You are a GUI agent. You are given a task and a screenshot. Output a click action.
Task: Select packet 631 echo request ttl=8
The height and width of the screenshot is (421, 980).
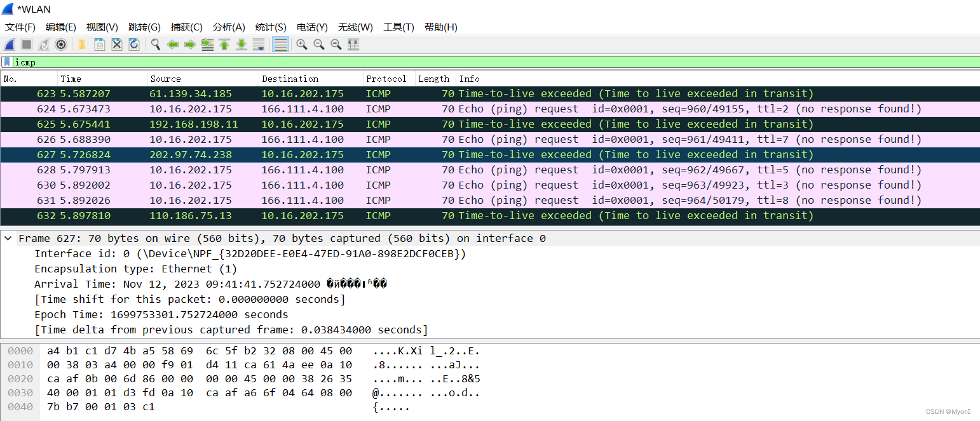pyautogui.click(x=490, y=201)
